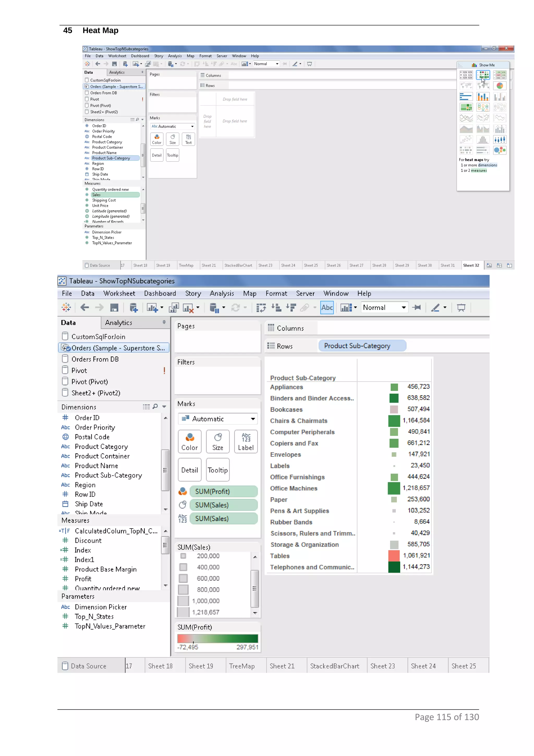Select Pivot (Pivot) data source in lower window
The width and height of the screenshot is (534, 756).
pyautogui.click(x=89, y=382)
